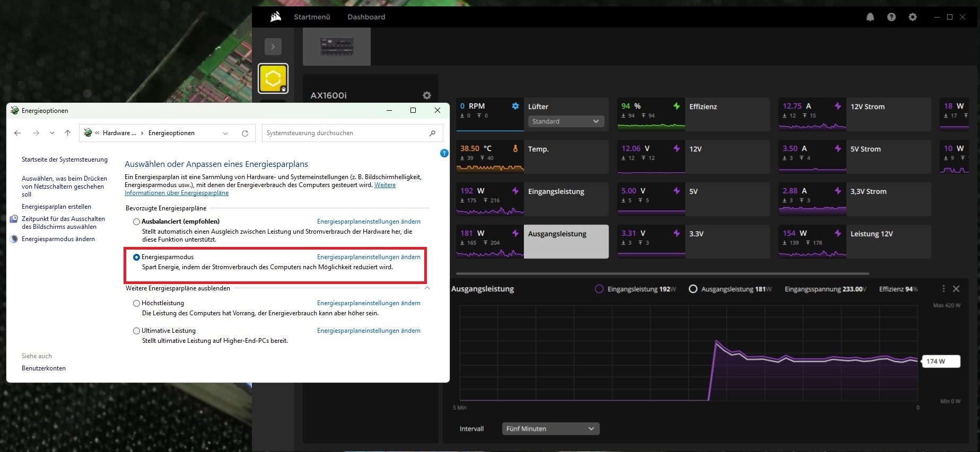The image size is (980, 452).
Task: Go forward in Energieoptionen window
Action: pos(36,133)
